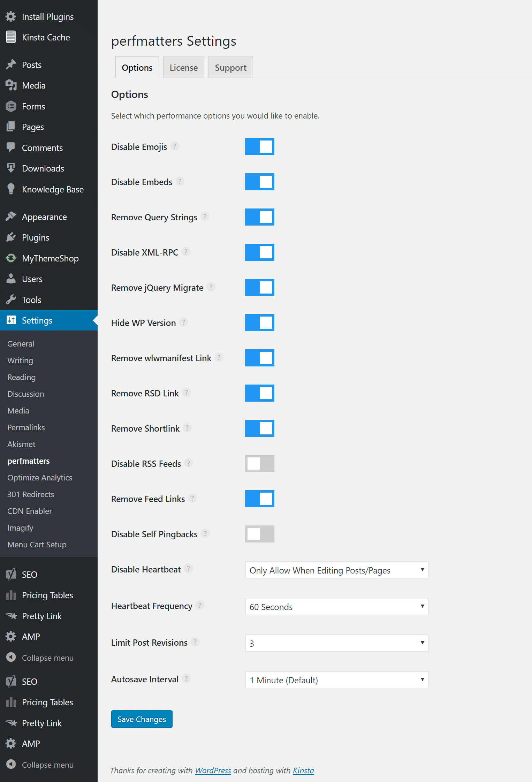Toggle the Remove Feed Links switch
Viewport: 532px width, 782px height.
pos(259,499)
